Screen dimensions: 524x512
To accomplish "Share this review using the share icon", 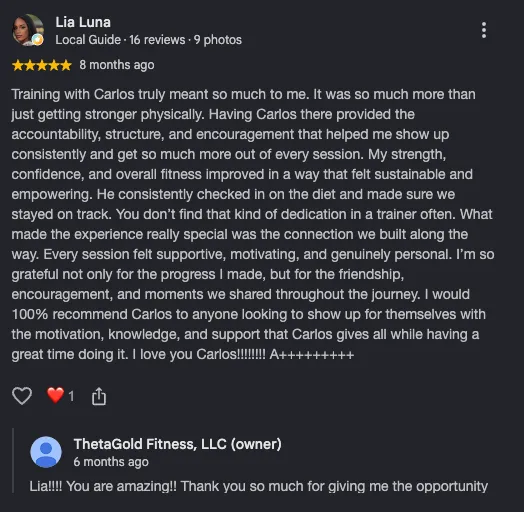I will 99,396.
